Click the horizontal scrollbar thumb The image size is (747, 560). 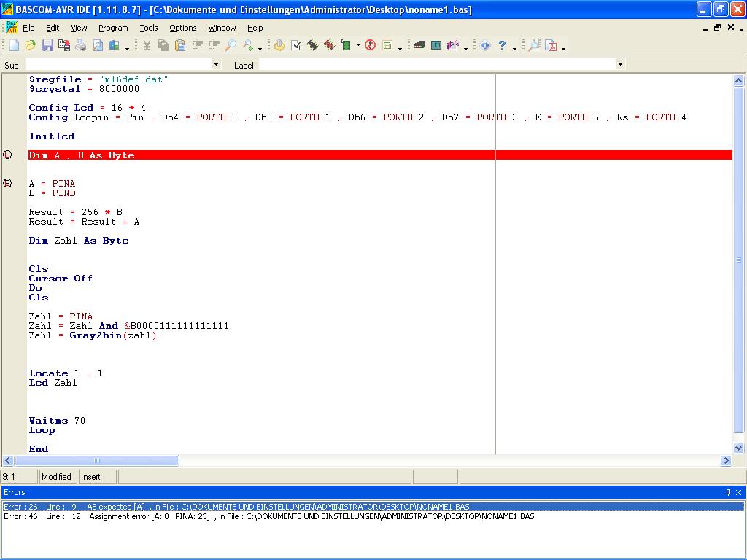click(x=97, y=461)
